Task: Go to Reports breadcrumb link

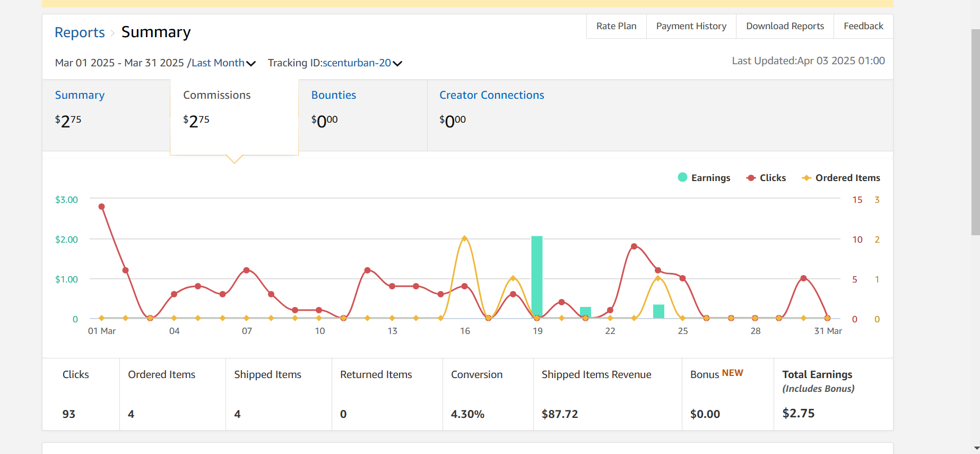Action: [80, 32]
